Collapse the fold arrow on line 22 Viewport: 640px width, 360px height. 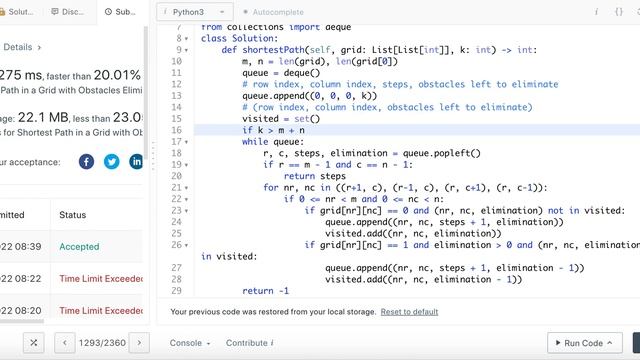coord(187,200)
